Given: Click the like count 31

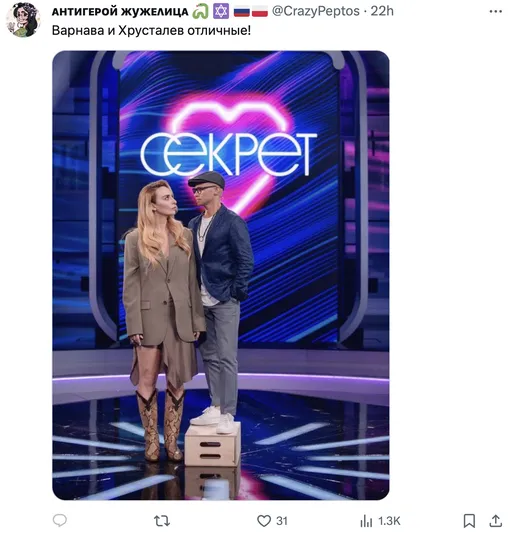Looking at the screenshot, I should (x=282, y=521).
